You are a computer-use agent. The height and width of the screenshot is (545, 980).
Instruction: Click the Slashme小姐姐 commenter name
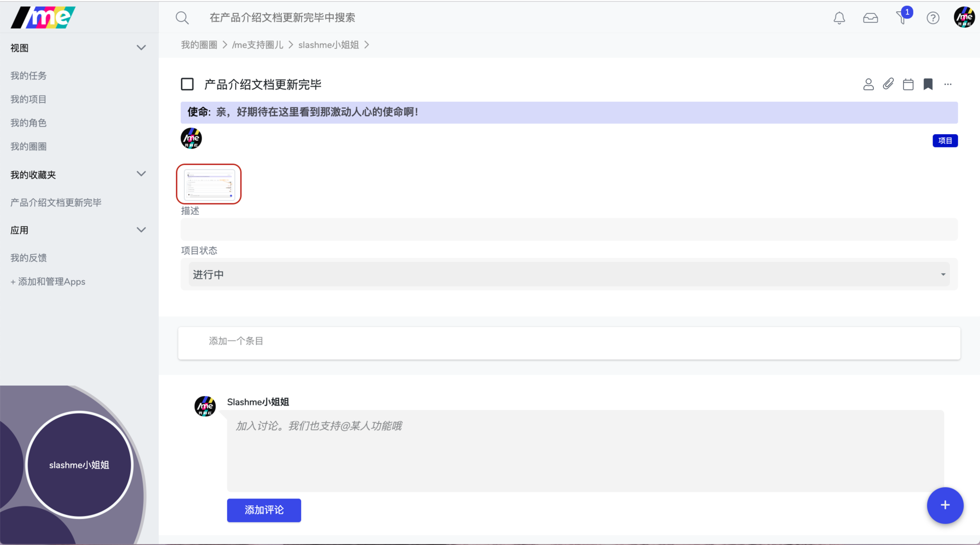tap(258, 402)
